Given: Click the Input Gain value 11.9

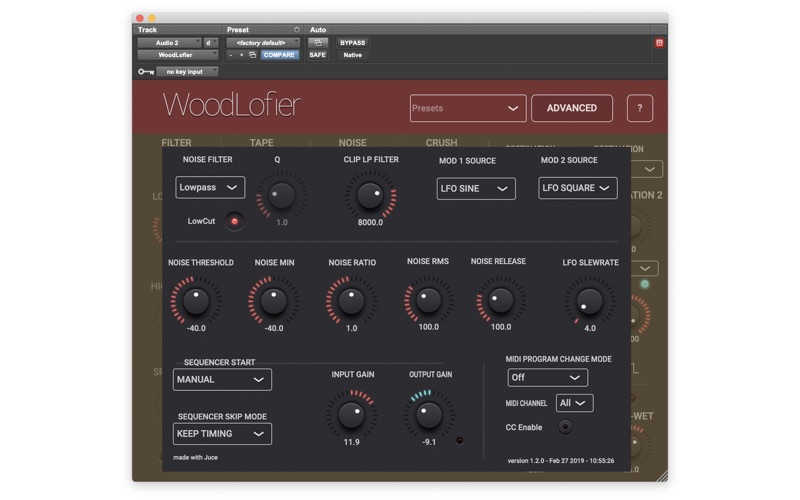Looking at the screenshot, I should pos(352,442).
